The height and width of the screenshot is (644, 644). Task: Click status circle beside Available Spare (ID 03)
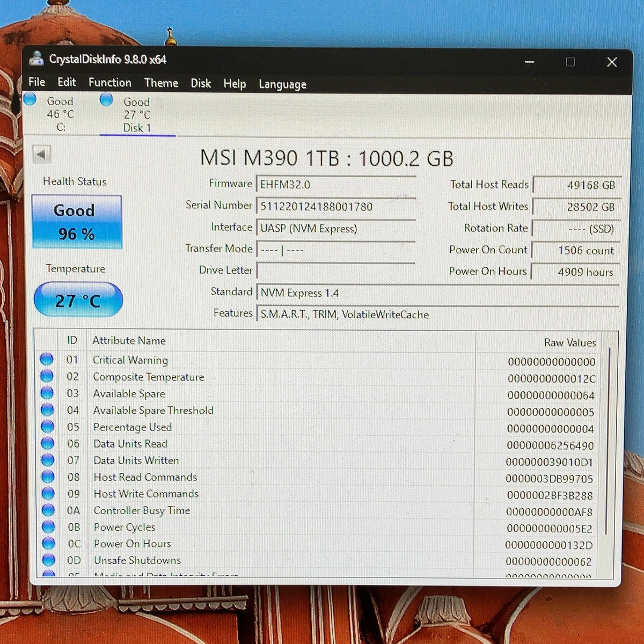coord(47,393)
